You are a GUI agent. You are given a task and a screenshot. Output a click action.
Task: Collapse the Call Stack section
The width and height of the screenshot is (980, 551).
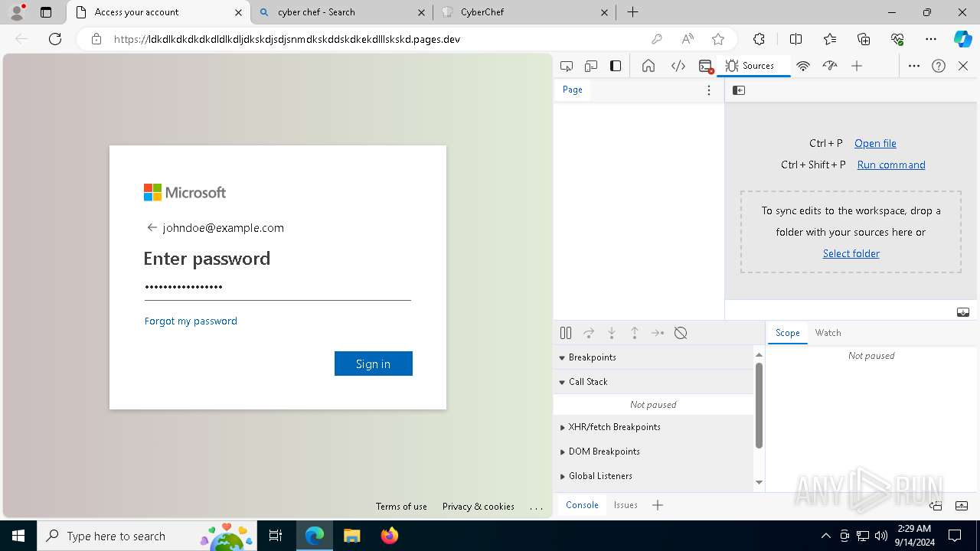(x=653, y=382)
